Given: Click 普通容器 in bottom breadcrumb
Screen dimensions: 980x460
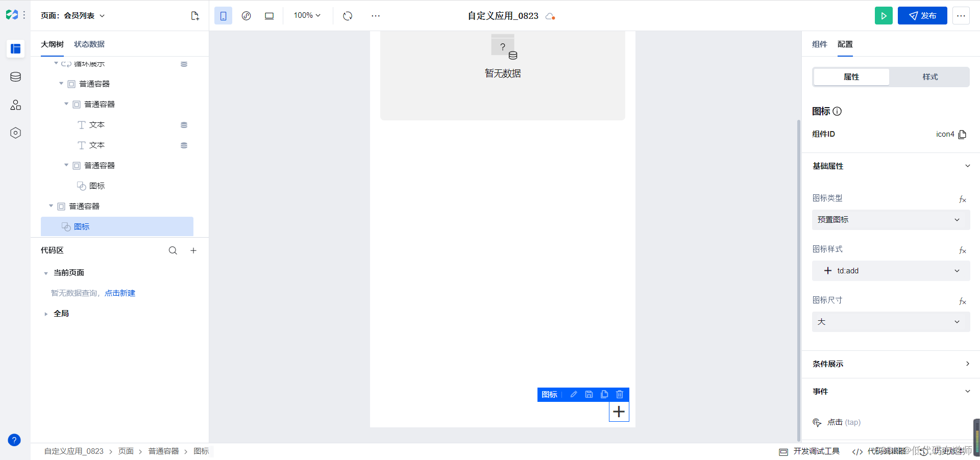Looking at the screenshot, I should (163, 451).
